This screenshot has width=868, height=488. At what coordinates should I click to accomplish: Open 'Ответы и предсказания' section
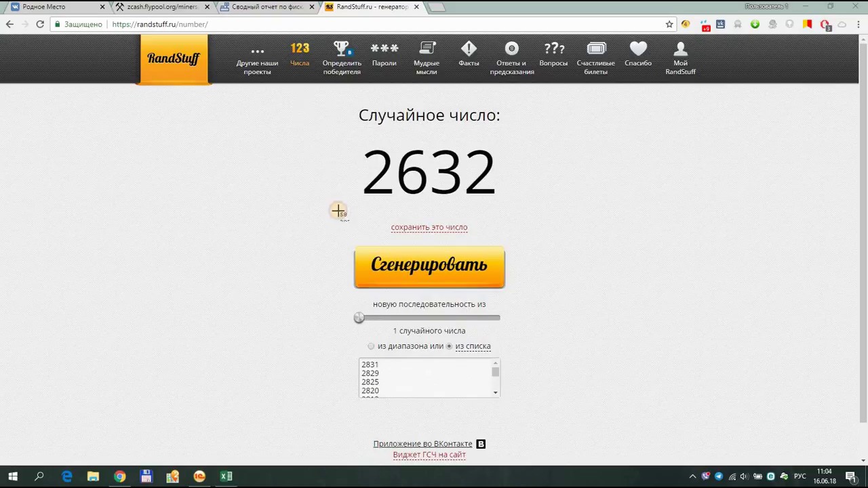coord(512,58)
